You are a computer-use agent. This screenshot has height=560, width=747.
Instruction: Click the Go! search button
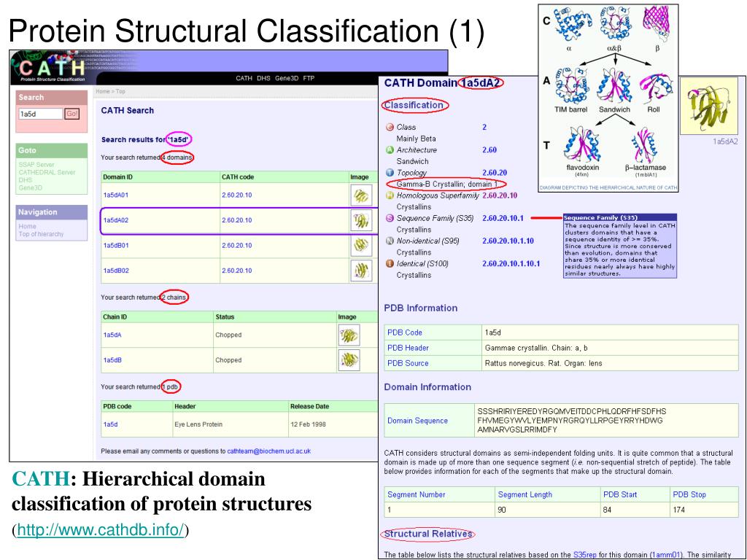click(x=72, y=114)
